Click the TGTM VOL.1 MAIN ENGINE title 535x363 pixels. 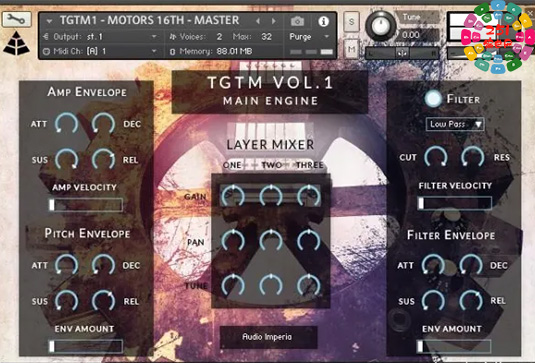(270, 91)
